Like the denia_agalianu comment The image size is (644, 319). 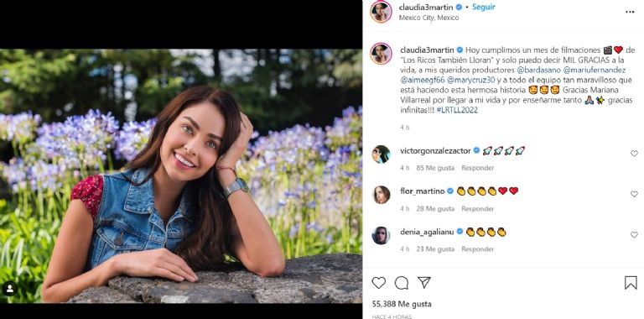634,235
